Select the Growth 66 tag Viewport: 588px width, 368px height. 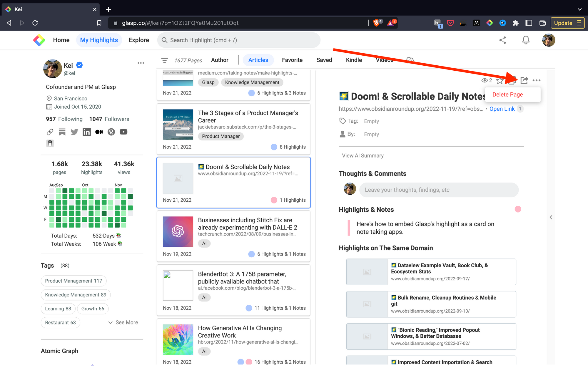coord(93,309)
